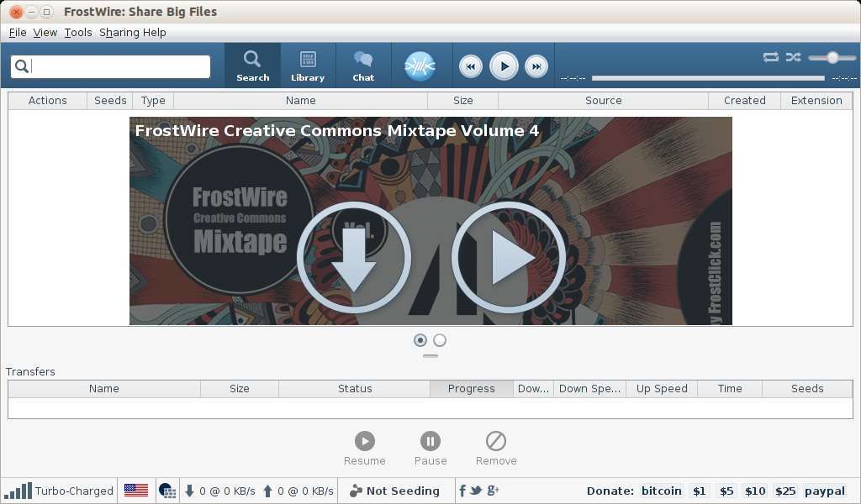
Task: Sort results by Created column
Action: pos(745,100)
